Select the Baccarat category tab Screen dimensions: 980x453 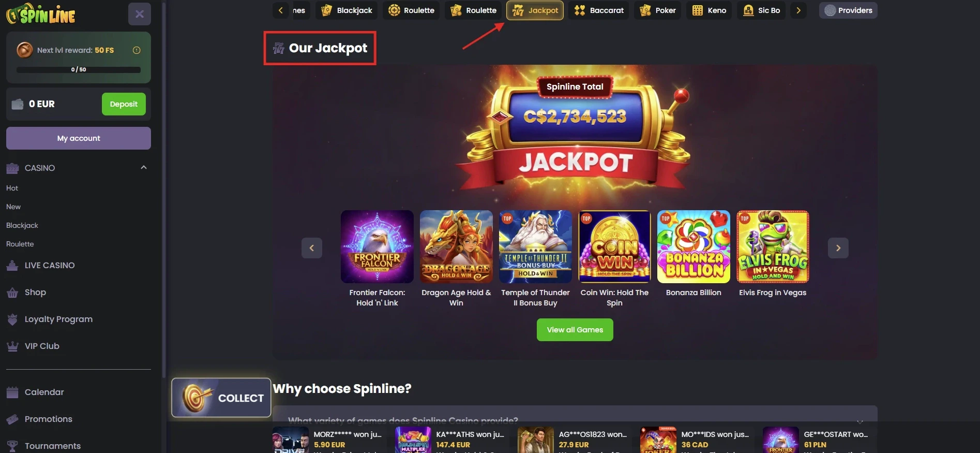[599, 10]
